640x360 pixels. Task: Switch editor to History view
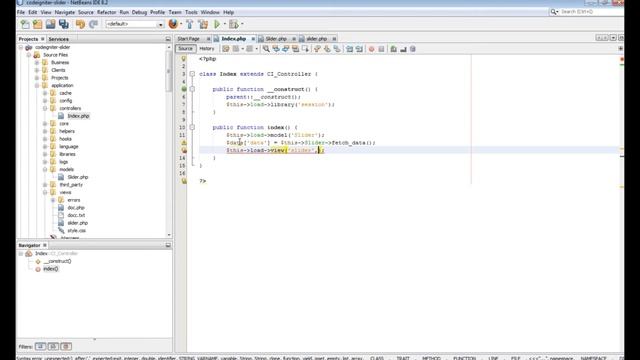[207, 49]
